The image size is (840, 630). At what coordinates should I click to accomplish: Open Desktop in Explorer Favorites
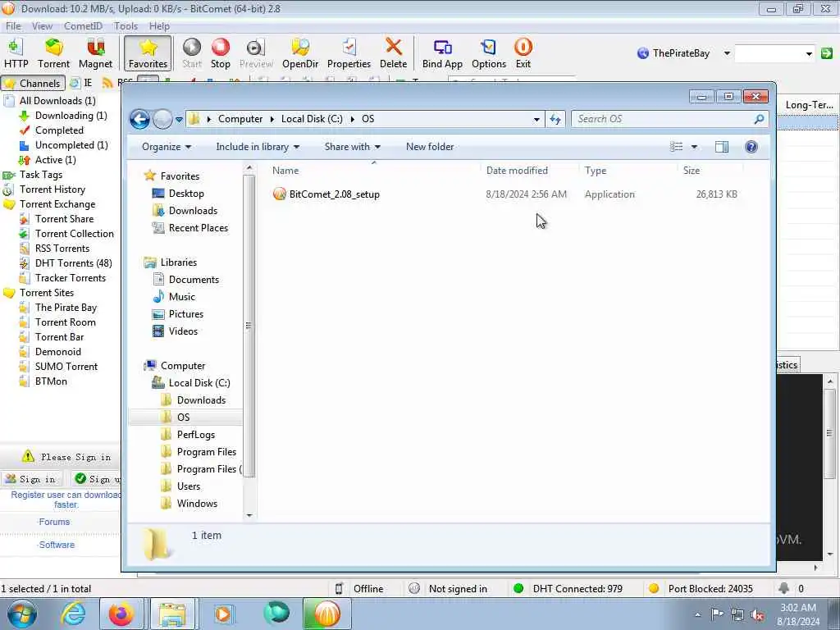(x=186, y=194)
